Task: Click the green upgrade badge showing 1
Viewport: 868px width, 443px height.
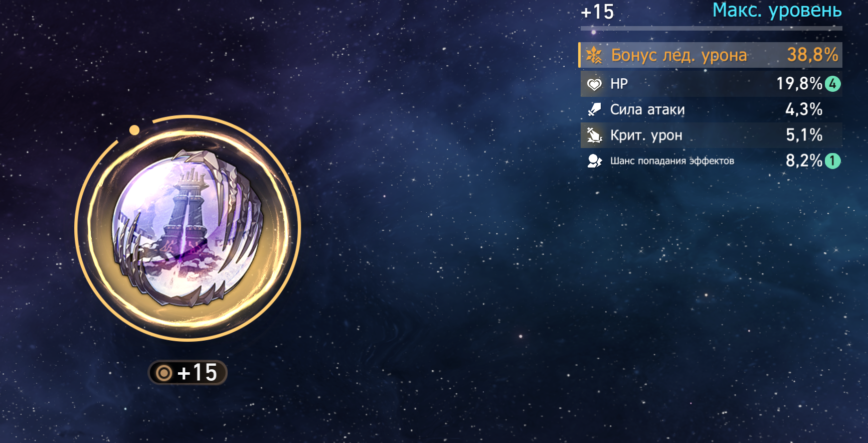Action: [x=833, y=161]
